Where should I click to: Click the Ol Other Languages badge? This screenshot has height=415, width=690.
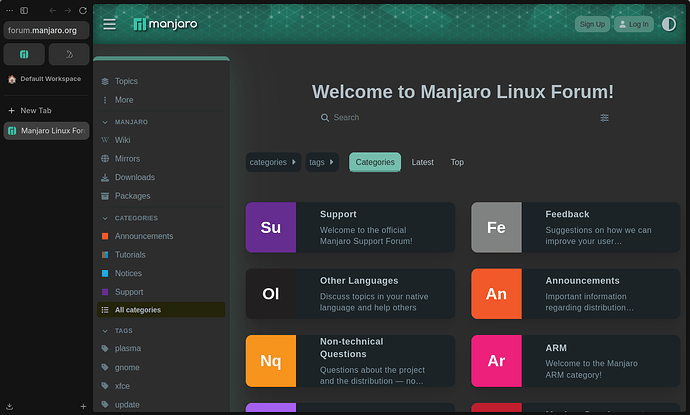[x=271, y=294]
